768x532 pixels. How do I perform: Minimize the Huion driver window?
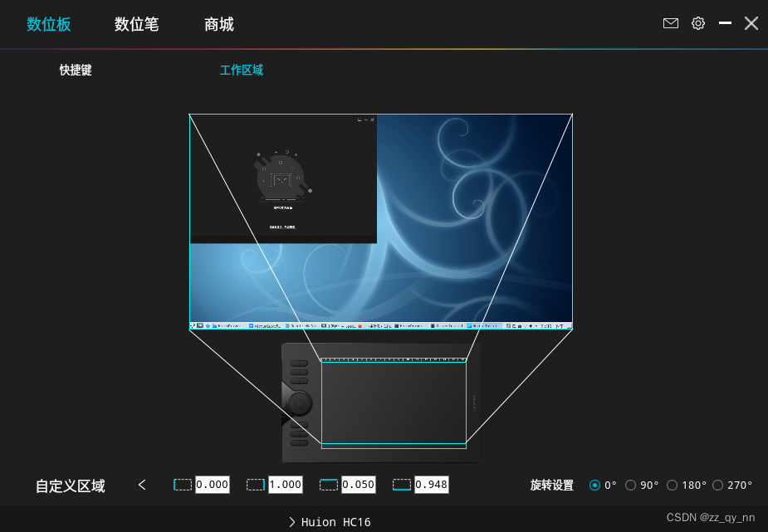[725, 23]
